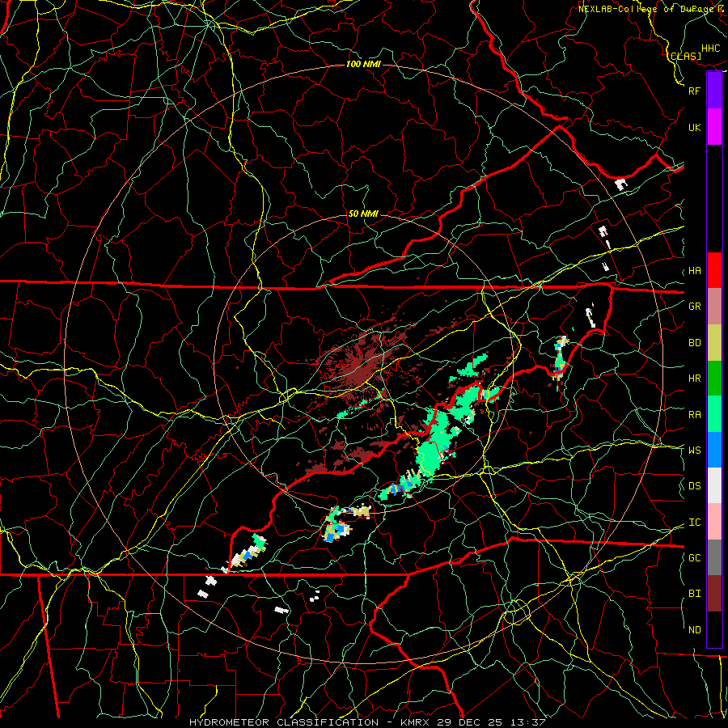Click the 100 NMI range ring label

tap(363, 64)
